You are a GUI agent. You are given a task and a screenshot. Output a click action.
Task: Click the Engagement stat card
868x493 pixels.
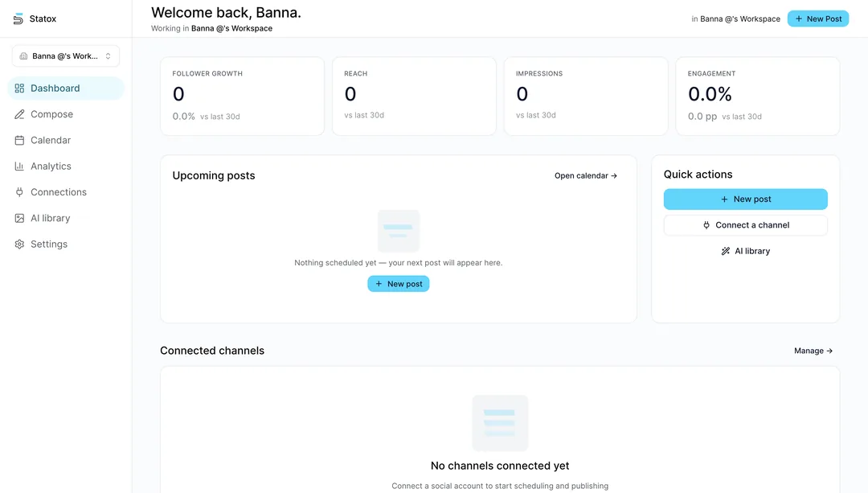click(758, 96)
